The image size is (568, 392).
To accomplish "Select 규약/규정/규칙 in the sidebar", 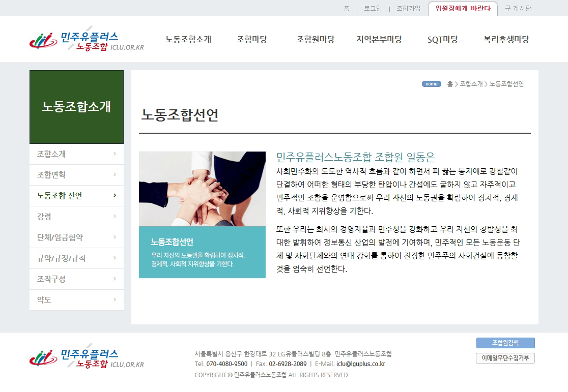I will click(76, 258).
